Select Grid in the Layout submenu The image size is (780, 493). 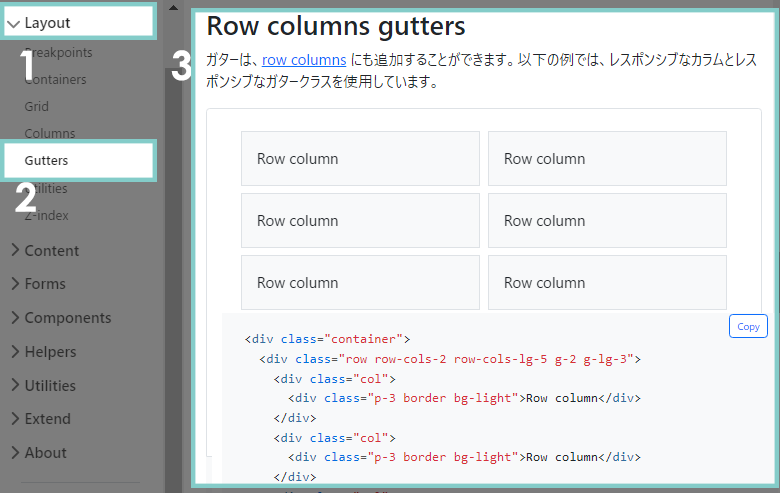coord(37,106)
